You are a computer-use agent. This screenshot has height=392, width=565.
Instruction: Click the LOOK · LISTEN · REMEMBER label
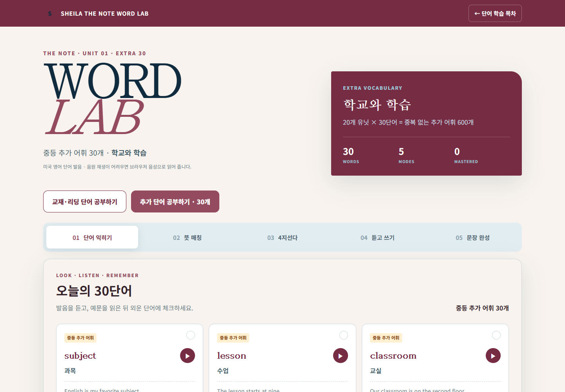[97, 276]
